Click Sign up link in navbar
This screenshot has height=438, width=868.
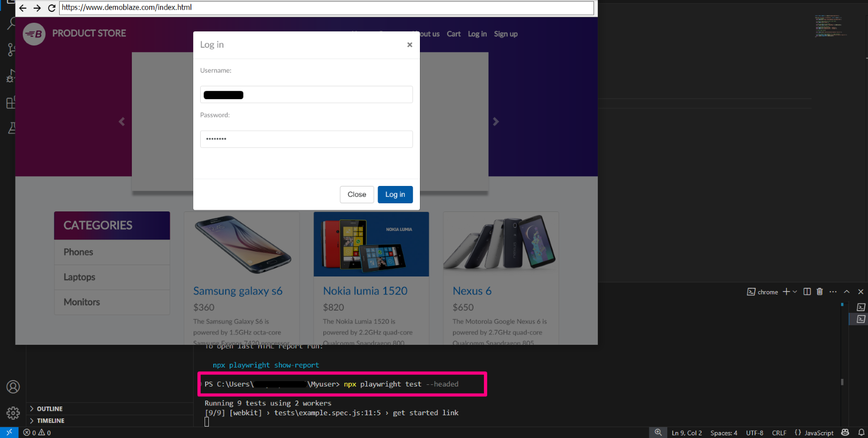point(506,34)
